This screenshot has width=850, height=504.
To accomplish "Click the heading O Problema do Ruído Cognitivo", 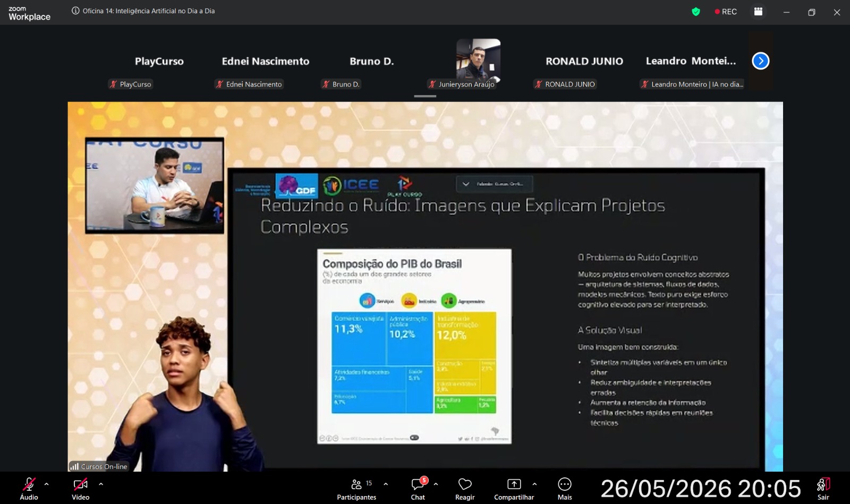I will point(637,258).
